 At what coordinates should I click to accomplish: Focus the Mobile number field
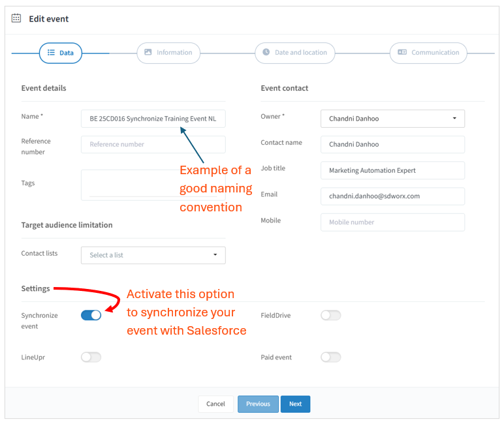click(x=392, y=222)
